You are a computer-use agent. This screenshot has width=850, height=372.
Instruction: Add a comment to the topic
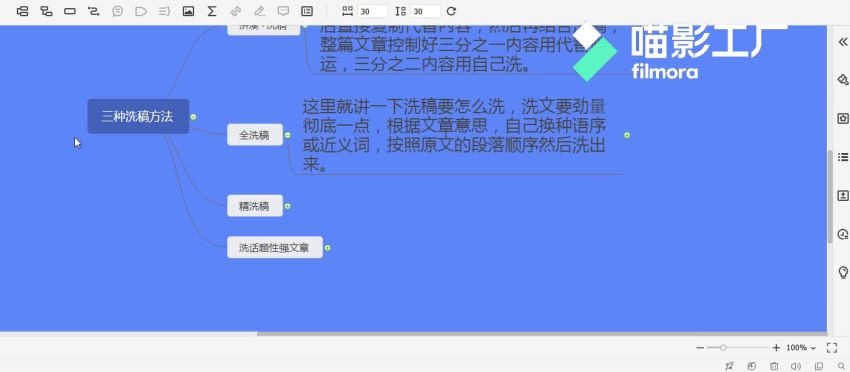283,11
